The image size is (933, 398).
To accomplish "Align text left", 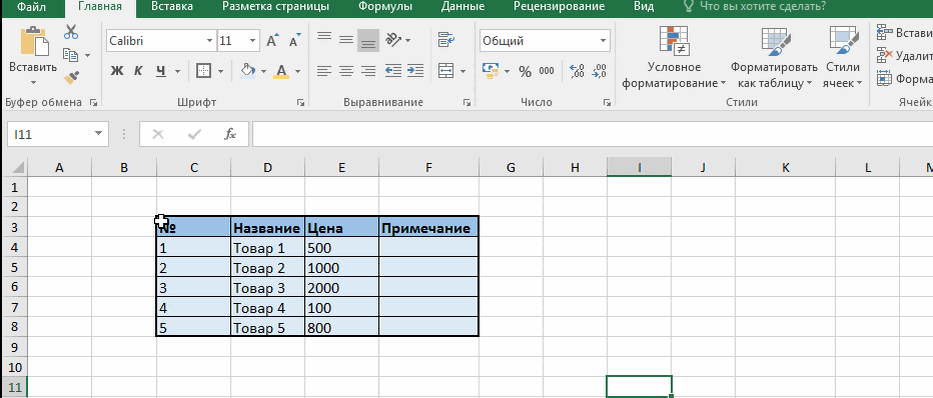I will pos(324,71).
